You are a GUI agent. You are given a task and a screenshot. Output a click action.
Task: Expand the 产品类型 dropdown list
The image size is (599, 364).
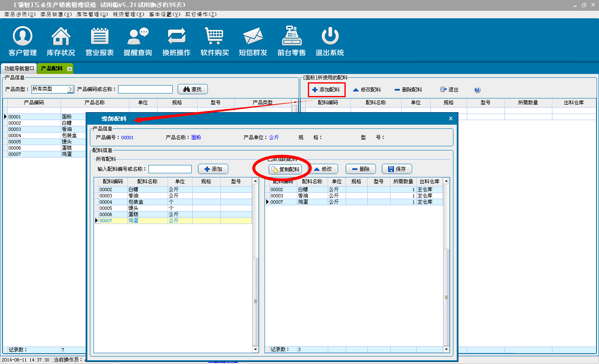pos(70,89)
